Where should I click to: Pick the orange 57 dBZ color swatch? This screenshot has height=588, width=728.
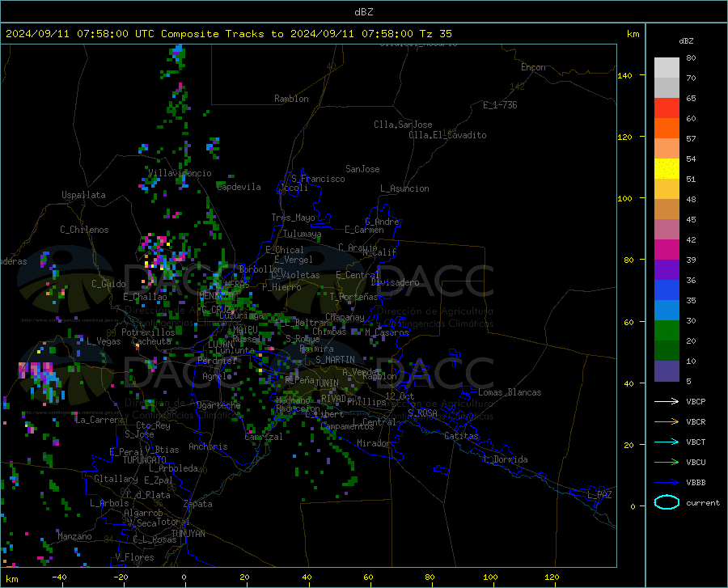click(667, 129)
